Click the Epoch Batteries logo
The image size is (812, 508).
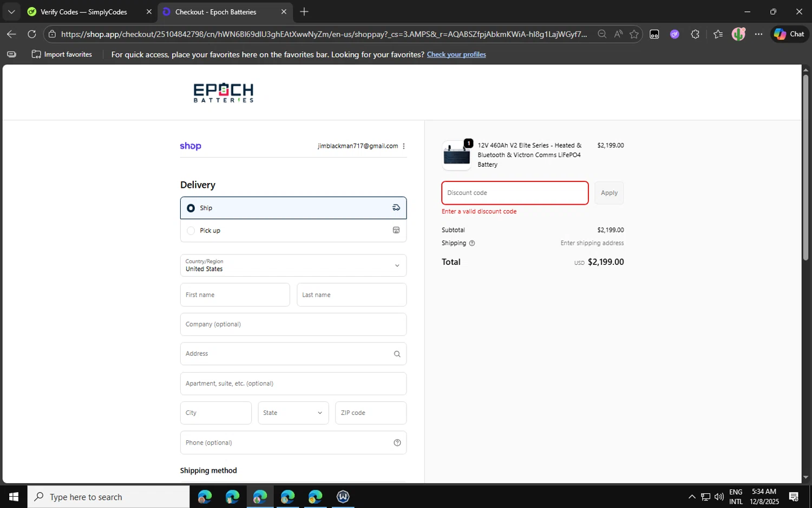pyautogui.click(x=224, y=93)
